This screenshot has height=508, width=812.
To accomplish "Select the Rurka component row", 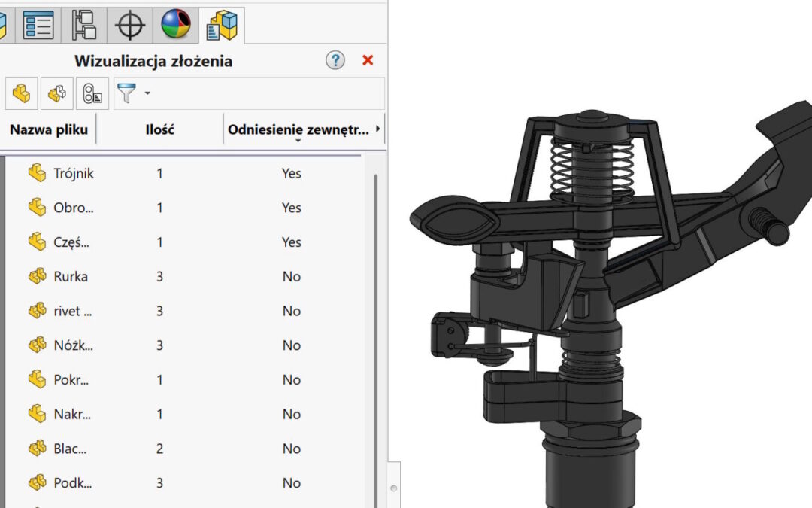I will click(71, 276).
